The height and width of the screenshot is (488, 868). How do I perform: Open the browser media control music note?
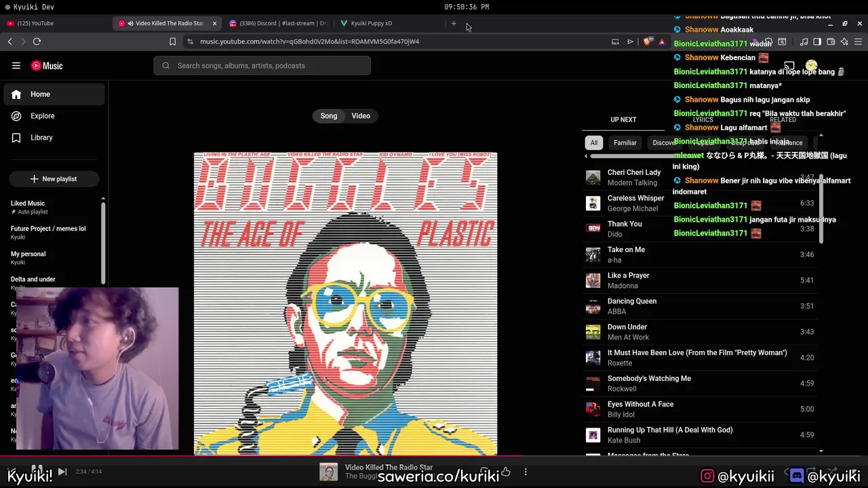pos(804,41)
